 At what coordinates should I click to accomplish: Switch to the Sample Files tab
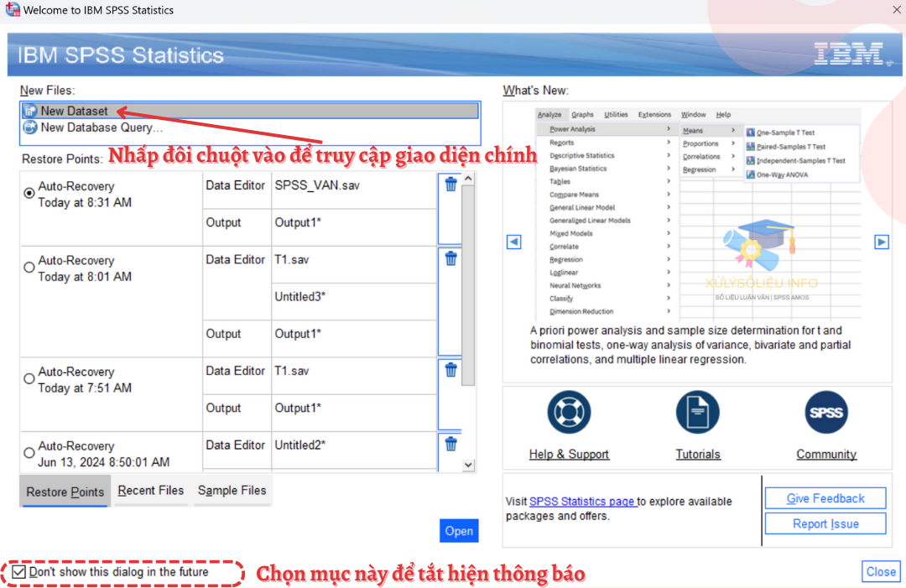coord(232,491)
